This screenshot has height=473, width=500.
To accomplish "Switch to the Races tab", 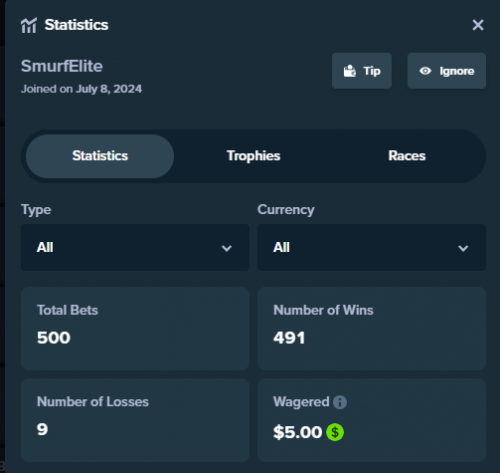I will 407,156.
